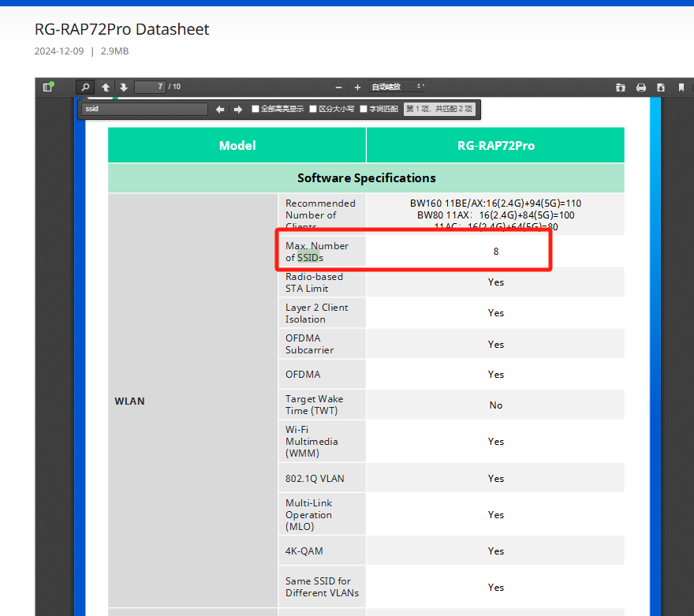Click the find-in-document magnifier icon
The image size is (694, 616).
click(x=84, y=87)
